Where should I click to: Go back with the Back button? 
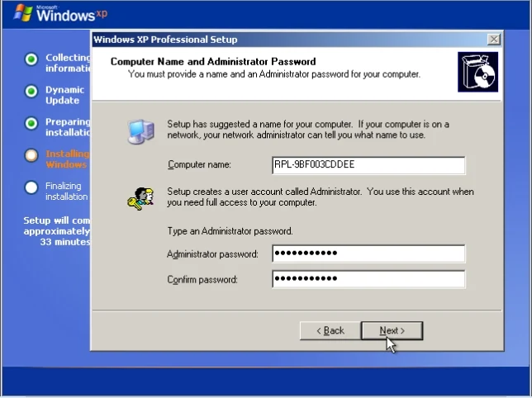pyautogui.click(x=330, y=330)
